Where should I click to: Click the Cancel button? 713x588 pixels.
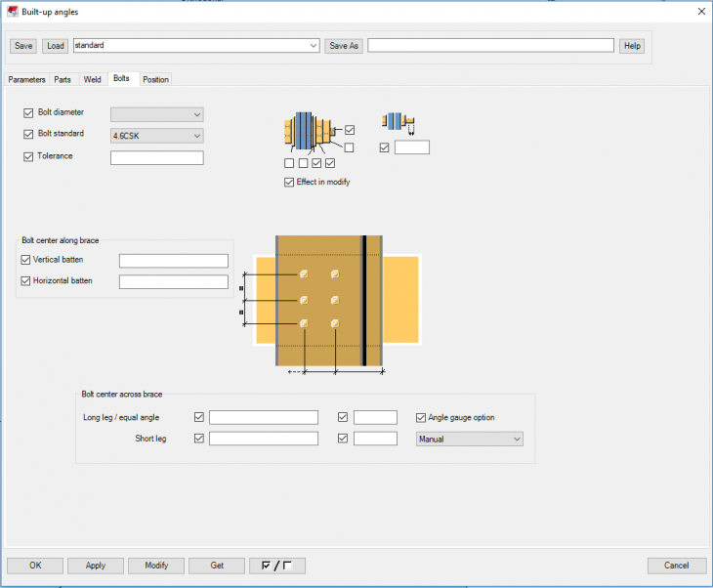click(677, 566)
